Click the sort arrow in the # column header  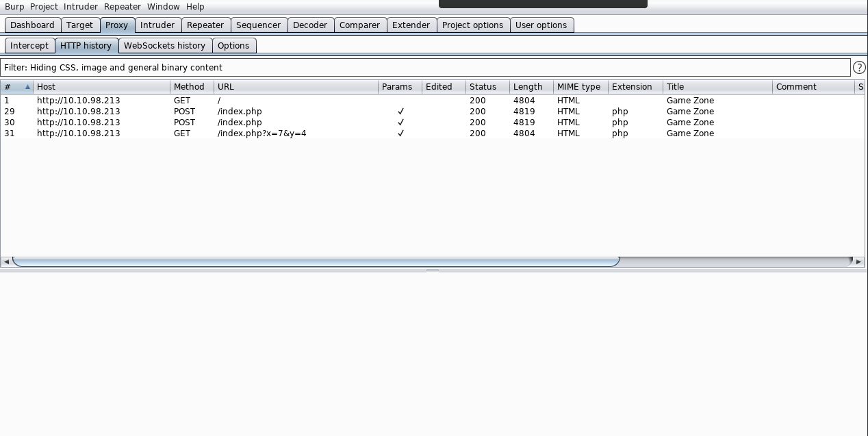pyautogui.click(x=27, y=87)
